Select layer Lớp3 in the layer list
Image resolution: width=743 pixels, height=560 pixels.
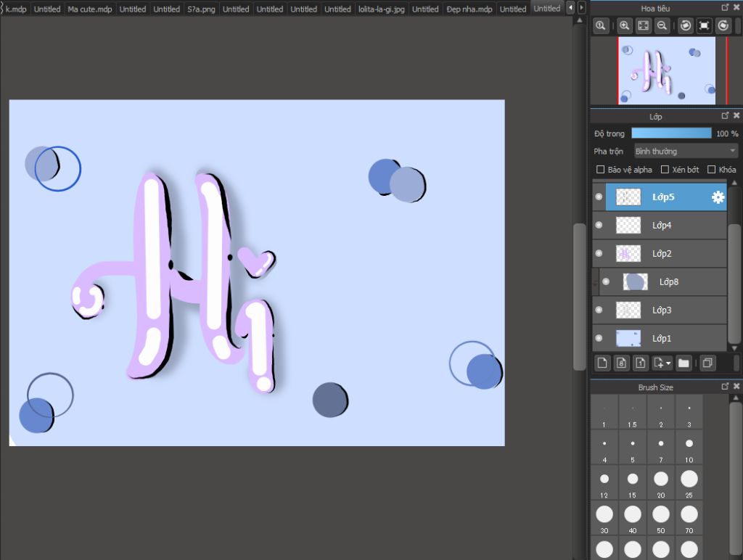[660, 310]
